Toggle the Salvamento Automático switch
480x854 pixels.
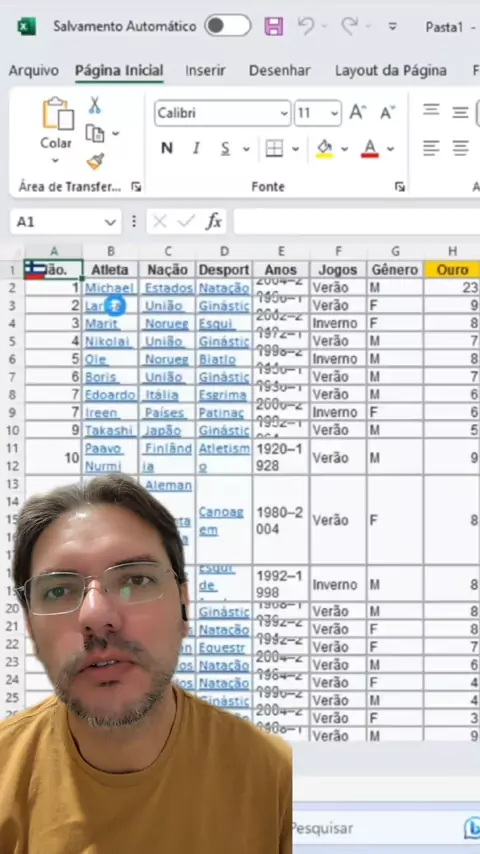(x=228, y=26)
